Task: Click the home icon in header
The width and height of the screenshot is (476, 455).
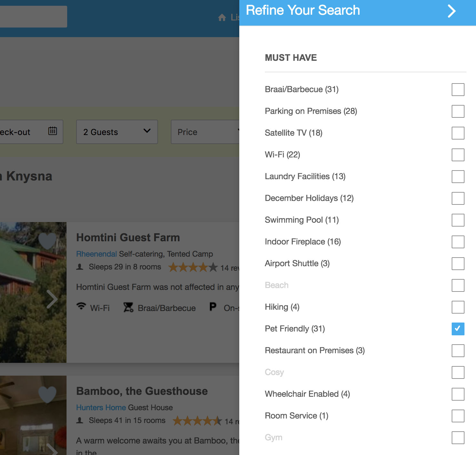Action: pos(222,18)
